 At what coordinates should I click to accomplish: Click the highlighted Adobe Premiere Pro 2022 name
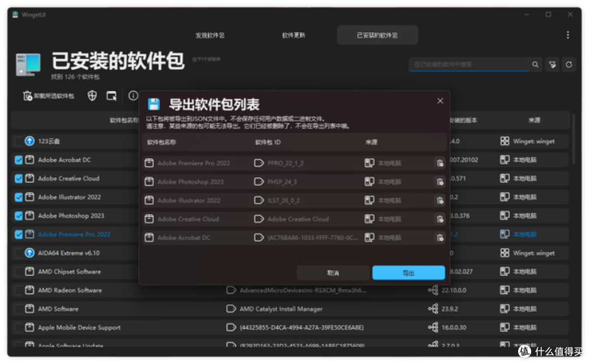(74, 234)
